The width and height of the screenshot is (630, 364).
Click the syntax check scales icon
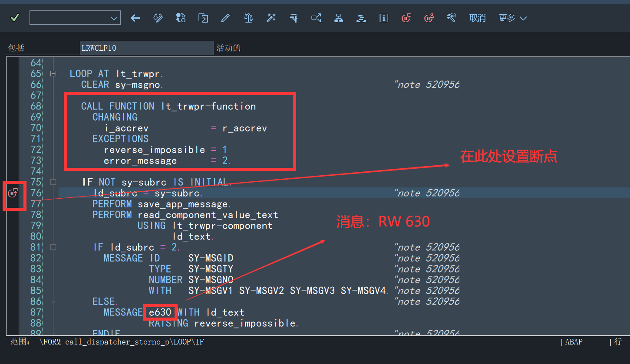click(x=248, y=18)
